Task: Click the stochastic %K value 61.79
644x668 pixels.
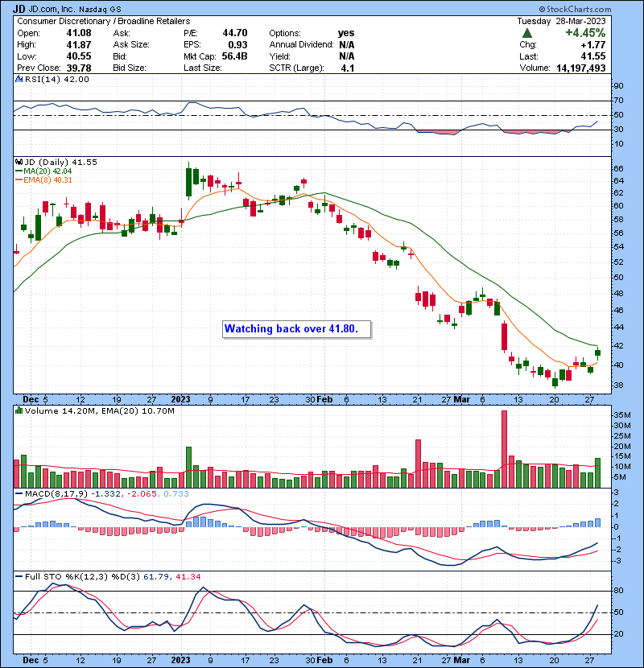Action: [x=156, y=576]
